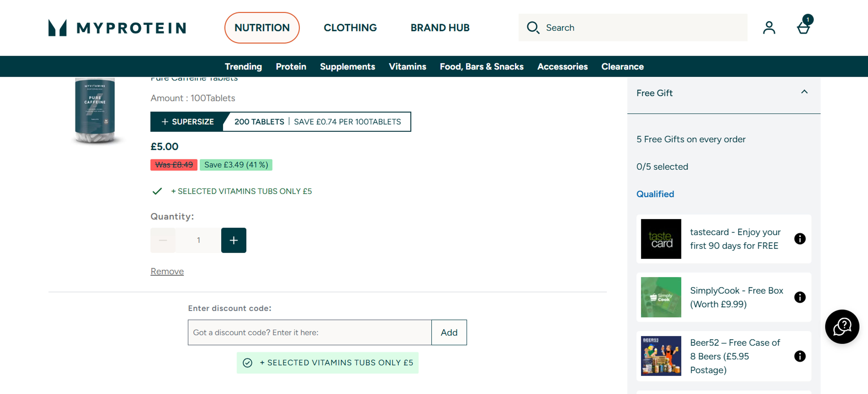The width and height of the screenshot is (868, 394).
Task: Select the BRAND HUB tab
Action: pos(440,28)
